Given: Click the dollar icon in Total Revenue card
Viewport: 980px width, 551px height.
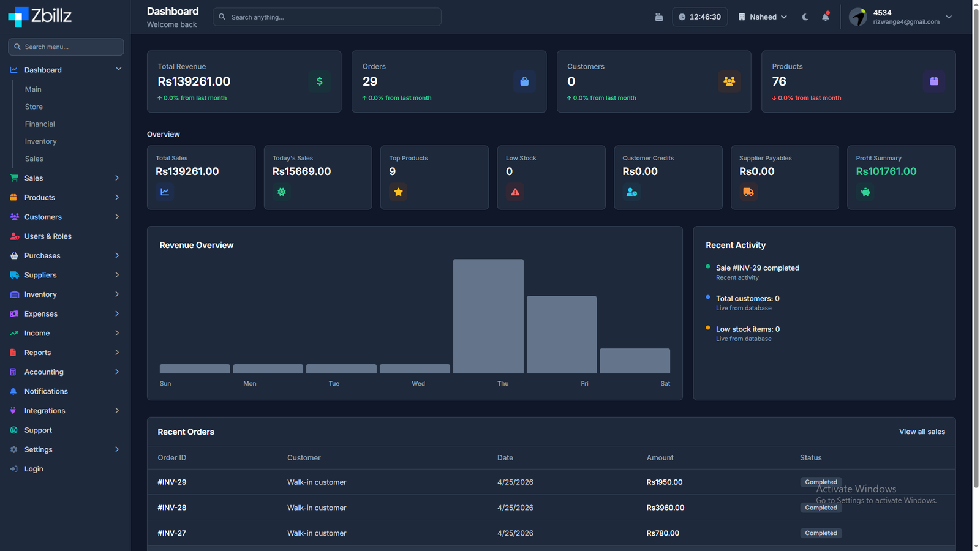Looking at the screenshot, I should point(319,81).
